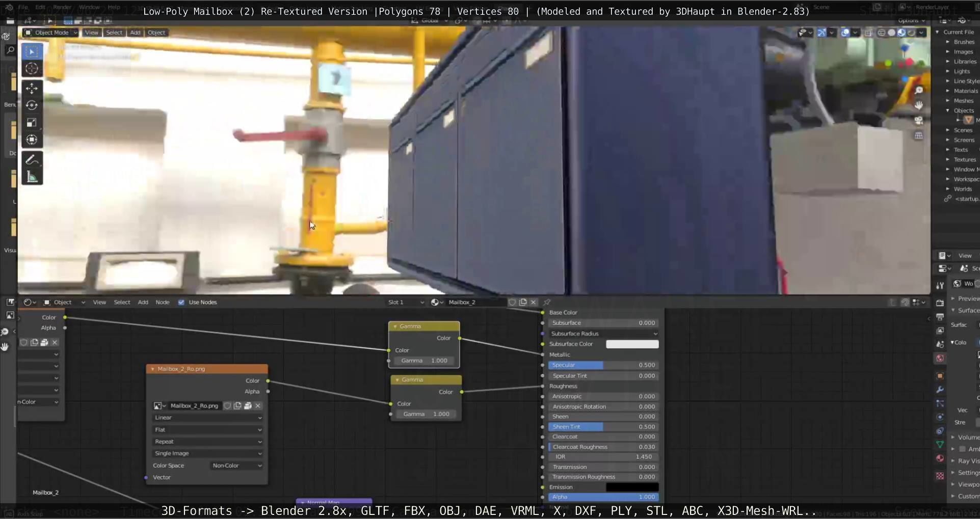Toggle solid viewport shading

[891, 33]
